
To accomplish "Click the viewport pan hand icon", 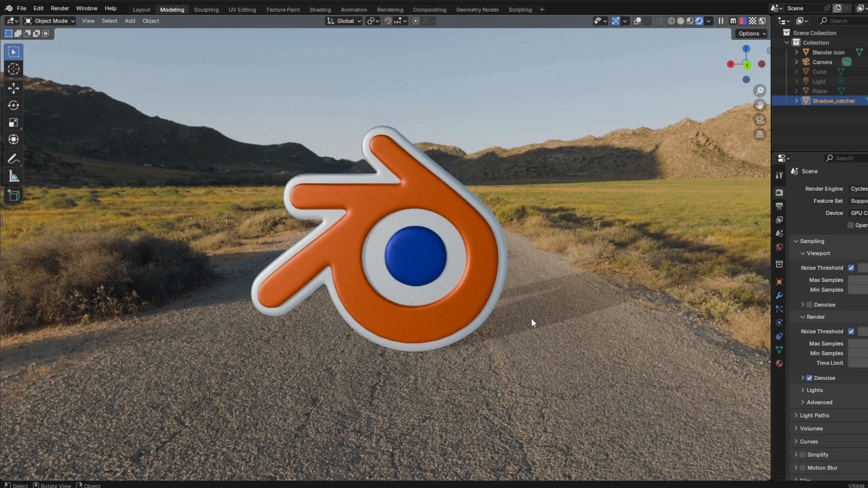I will [x=760, y=105].
